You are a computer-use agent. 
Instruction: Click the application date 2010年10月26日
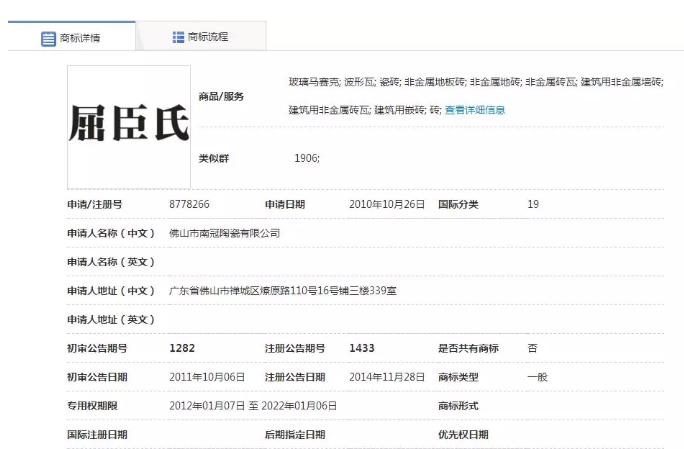[387, 204]
